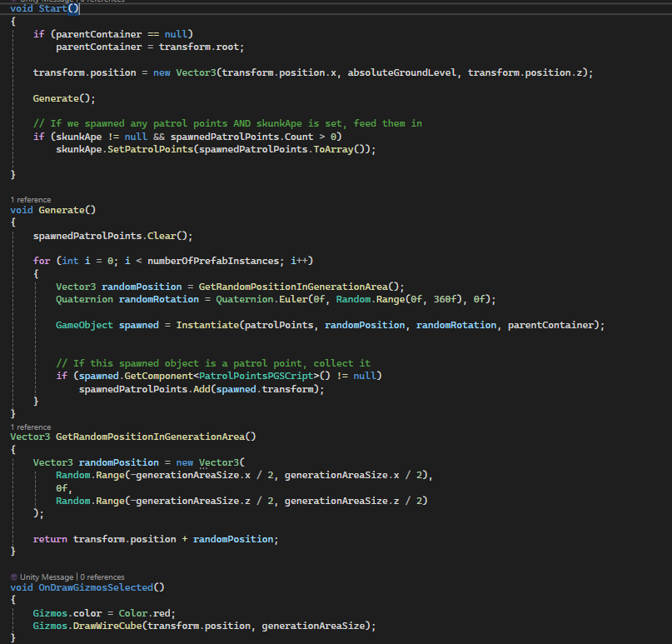The width and height of the screenshot is (672, 644).
Task: Click 'null' in 'parentContainer == null' condition
Action: point(176,34)
